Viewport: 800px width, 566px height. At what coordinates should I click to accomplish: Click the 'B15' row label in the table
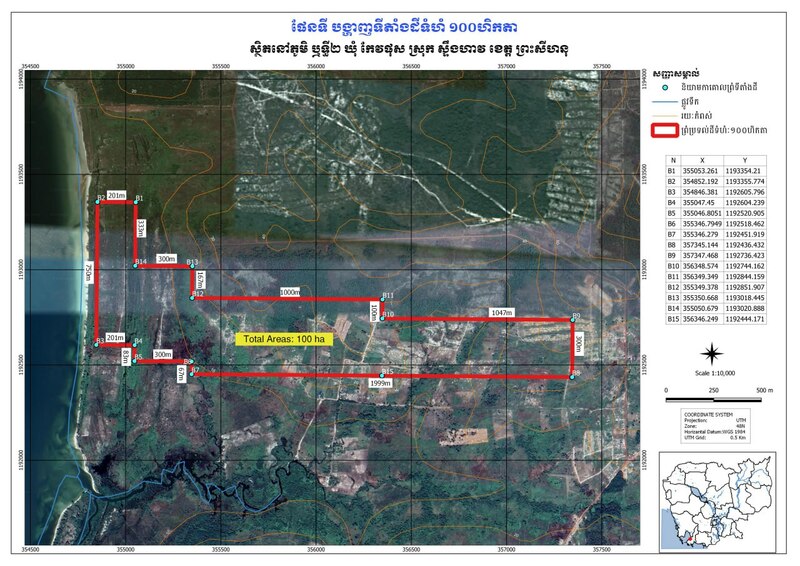tap(673, 319)
